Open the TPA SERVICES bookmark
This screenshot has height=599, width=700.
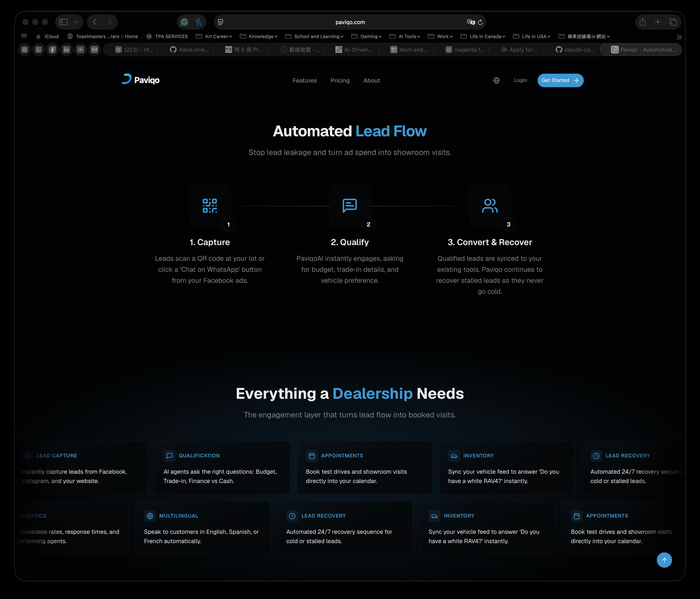pyautogui.click(x=167, y=36)
